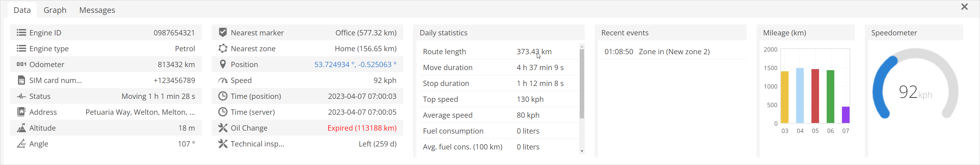Click the Angle protractor icon

coord(21,144)
